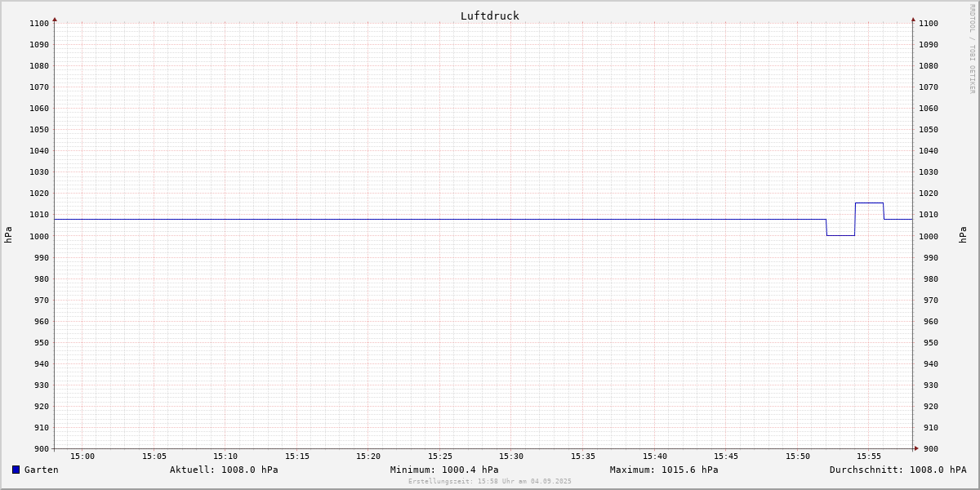Click the red arrow at x-axis right end
The width and height of the screenshot is (980, 490).
pyautogui.click(x=916, y=448)
